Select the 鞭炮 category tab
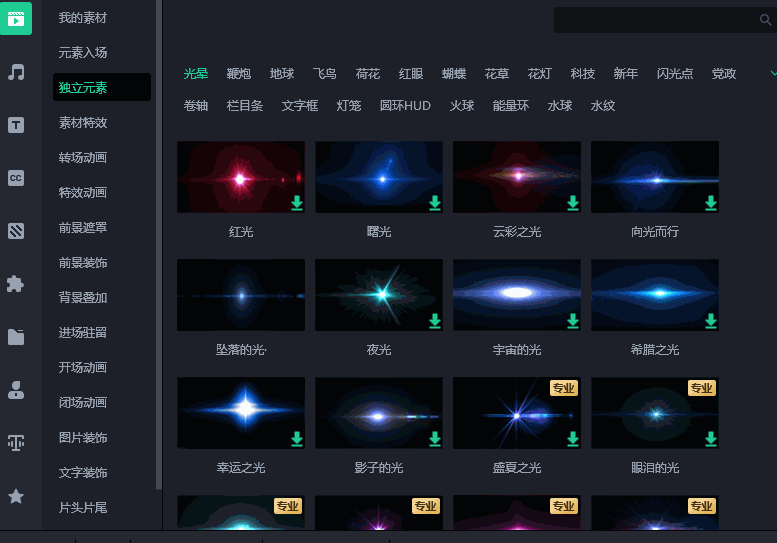This screenshot has width=777, height=543. [239, 74]
